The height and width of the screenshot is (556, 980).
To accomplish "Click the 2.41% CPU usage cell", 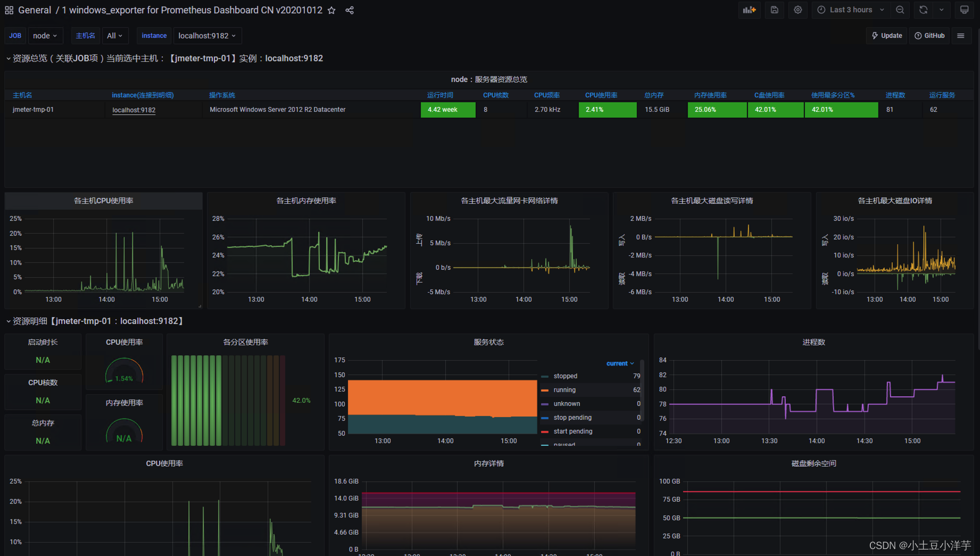I will tap(608, 110).
